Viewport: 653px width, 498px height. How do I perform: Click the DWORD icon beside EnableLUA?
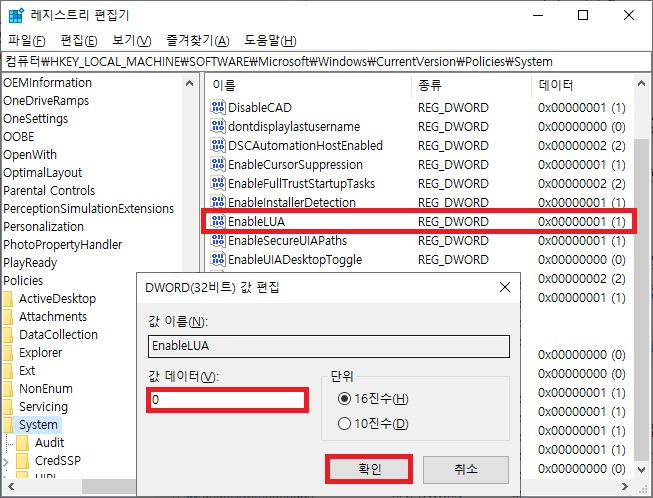coord(218,221)
